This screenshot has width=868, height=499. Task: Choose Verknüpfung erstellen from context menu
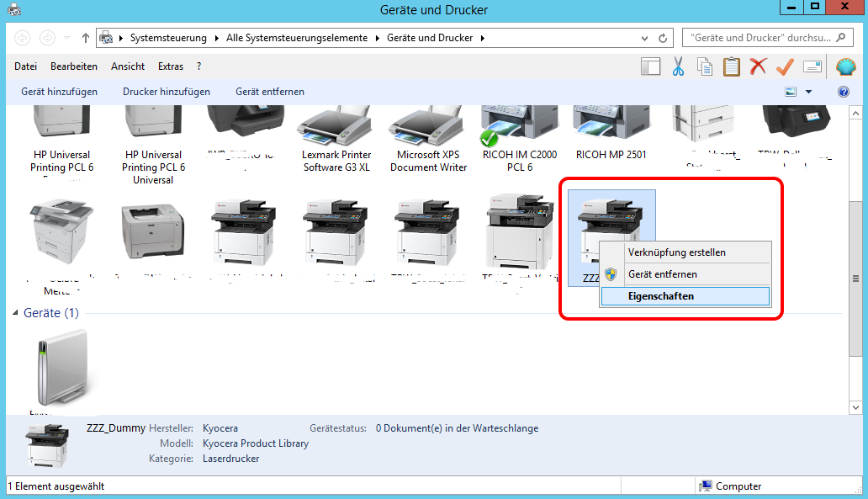[685, 252]
